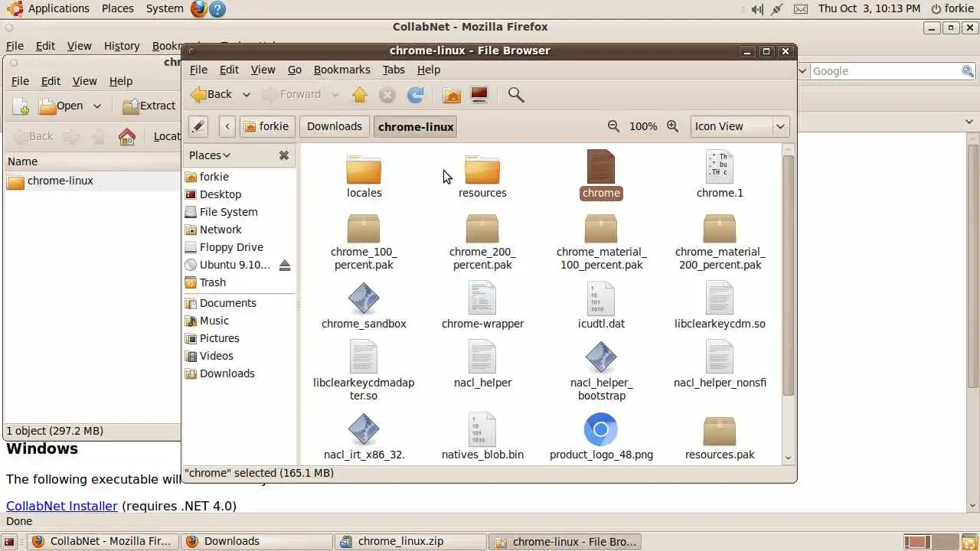The image size is (980, 551).
Task: Go up to parent folder
Action: click(360, 95)
